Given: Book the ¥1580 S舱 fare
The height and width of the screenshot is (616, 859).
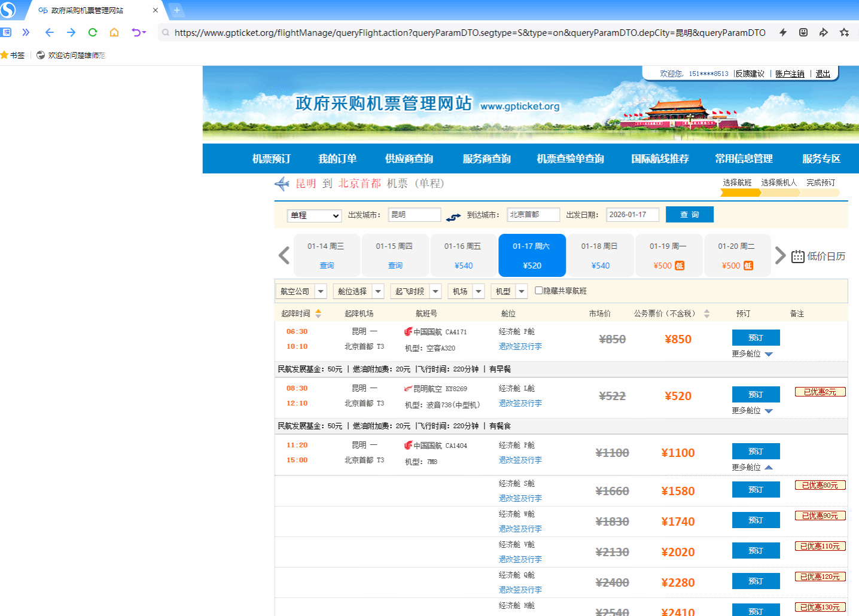Looking at the screenshot, I should (756, 490).
